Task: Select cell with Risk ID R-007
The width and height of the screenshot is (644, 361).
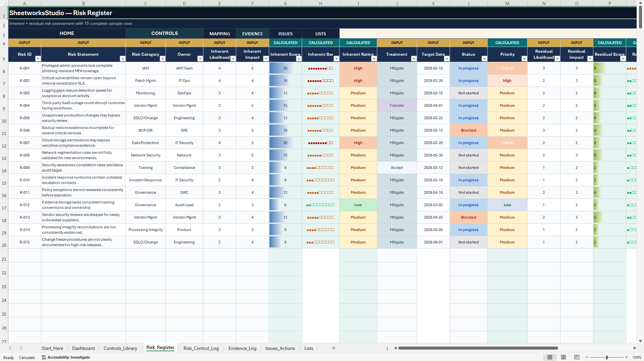Action: click(x=24, y=143)
